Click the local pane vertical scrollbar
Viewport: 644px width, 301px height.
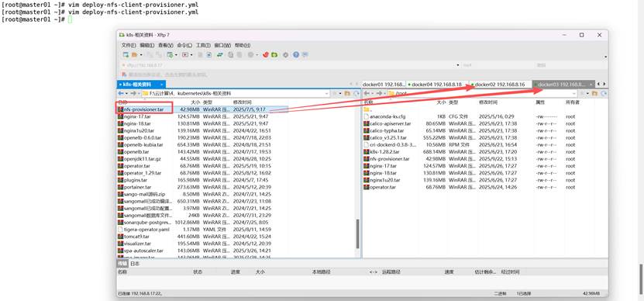(358, 234)
